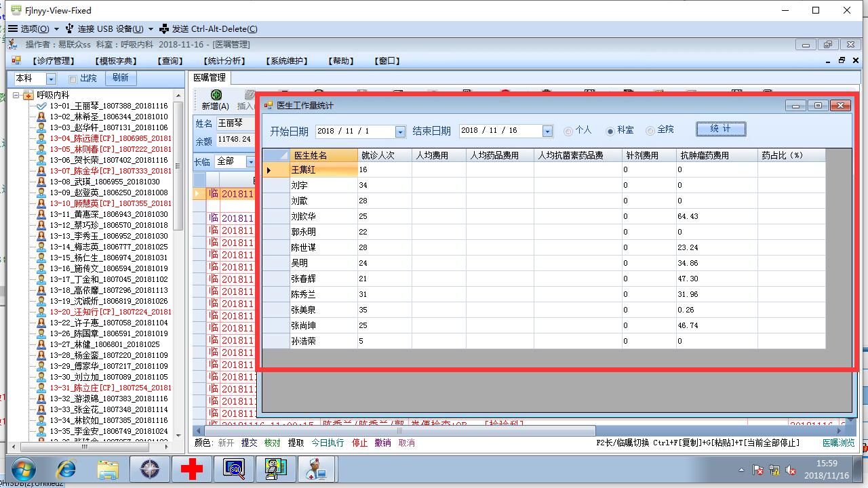The image size is (868, 488).
Task: Open the file explorer taskbar icon
Action: pos(108,469)
